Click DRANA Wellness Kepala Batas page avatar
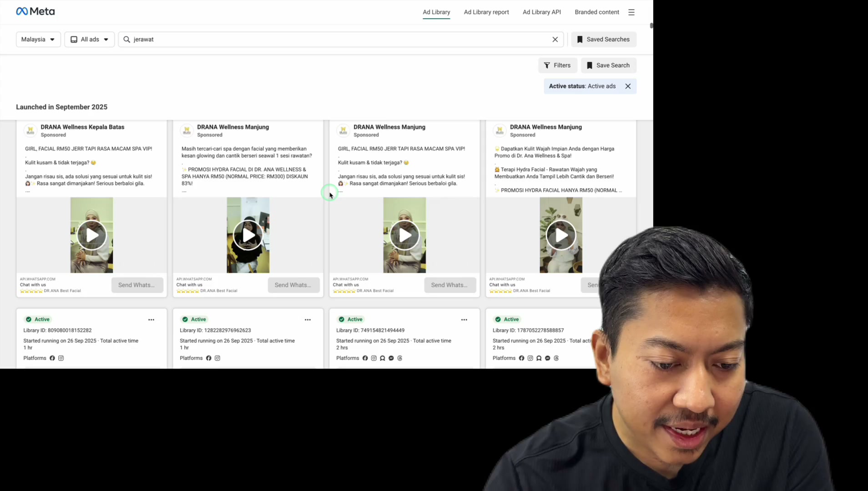The height and width of the screenshot is (491, 868). pos(30,130)
